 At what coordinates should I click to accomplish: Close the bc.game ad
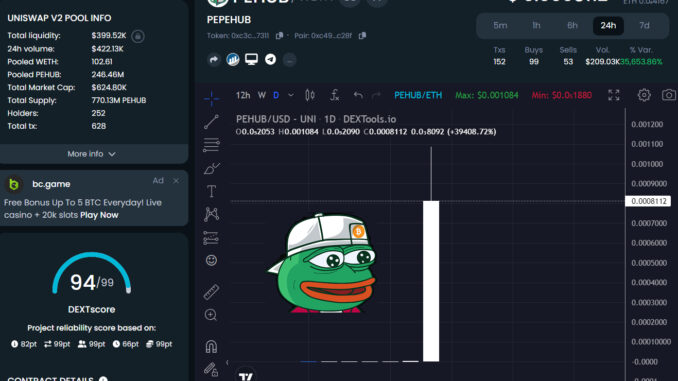pyautogui.click(x=176, y=181)
